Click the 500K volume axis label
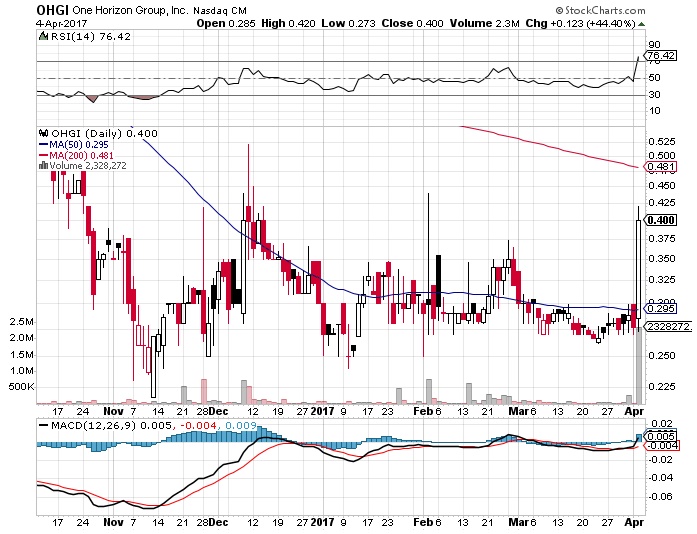The width and height of the screenshot is (697, 534). click(21, 386)
